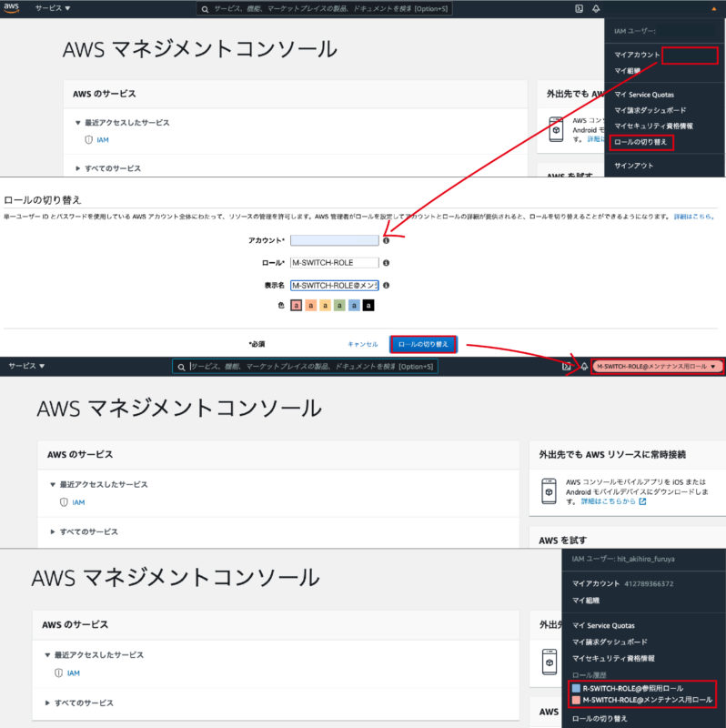Open notifications bell in the AWS-logo header
The height and width of the screenshot is (728, 726).
click(596, 8)
